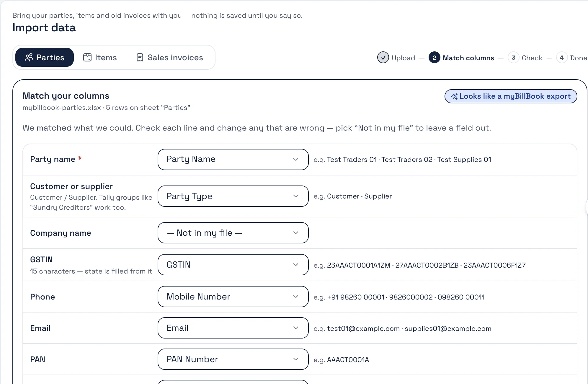Click the example PAN AAACT0001A text
The width and height of the screenshot is (588, 384).
point(348,360)
